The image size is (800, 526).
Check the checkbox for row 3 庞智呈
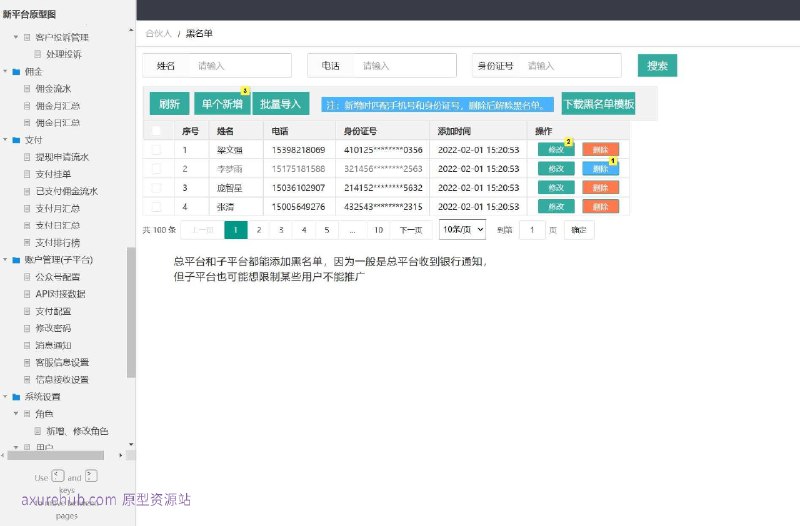[x=156, y=188]
